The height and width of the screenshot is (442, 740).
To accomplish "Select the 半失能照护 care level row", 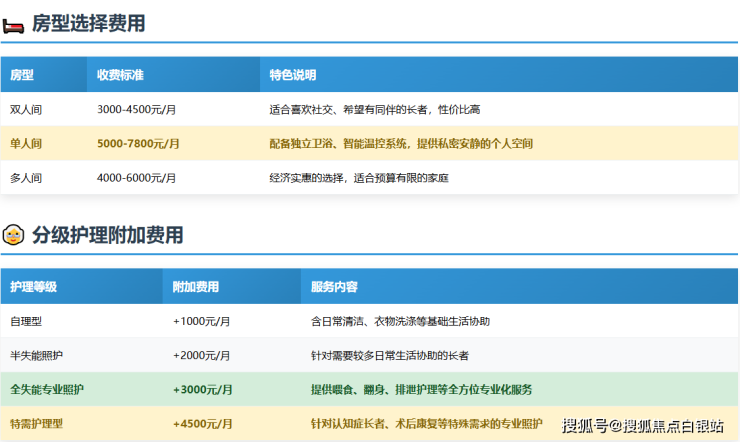I will click(36, 355).
